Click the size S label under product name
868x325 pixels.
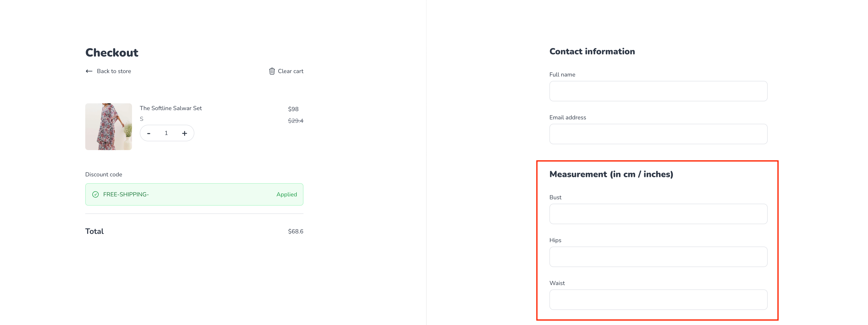(x=142, y=119)
